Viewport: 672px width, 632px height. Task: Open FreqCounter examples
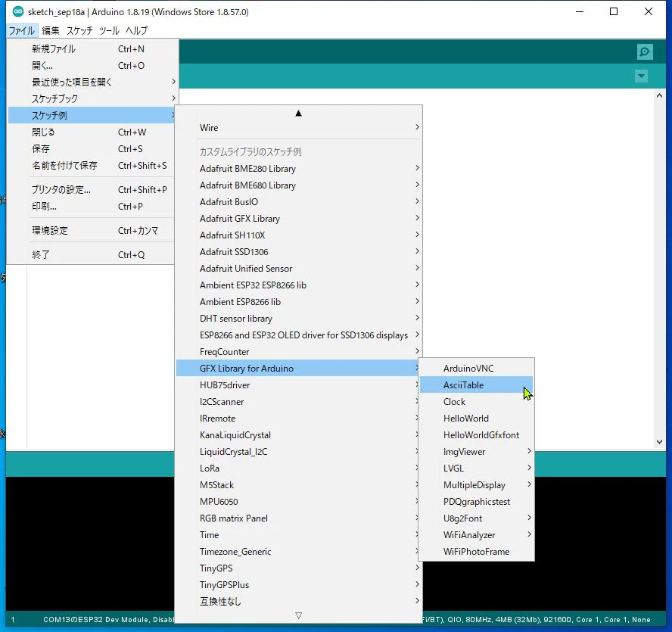299,352
